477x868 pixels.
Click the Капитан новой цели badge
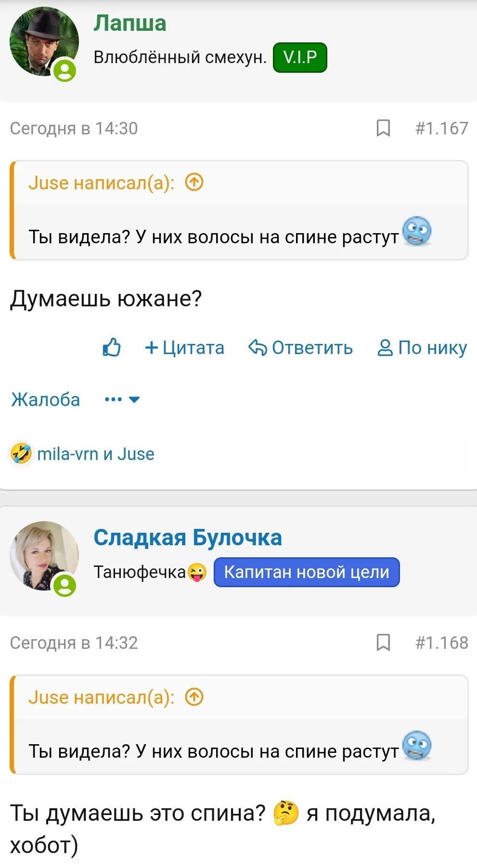click(x=307, y=572)
